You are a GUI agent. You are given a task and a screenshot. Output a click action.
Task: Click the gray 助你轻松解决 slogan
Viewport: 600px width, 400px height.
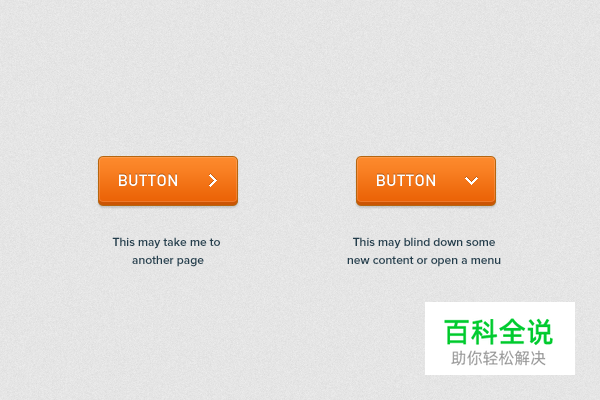click(x=498, y=358)
